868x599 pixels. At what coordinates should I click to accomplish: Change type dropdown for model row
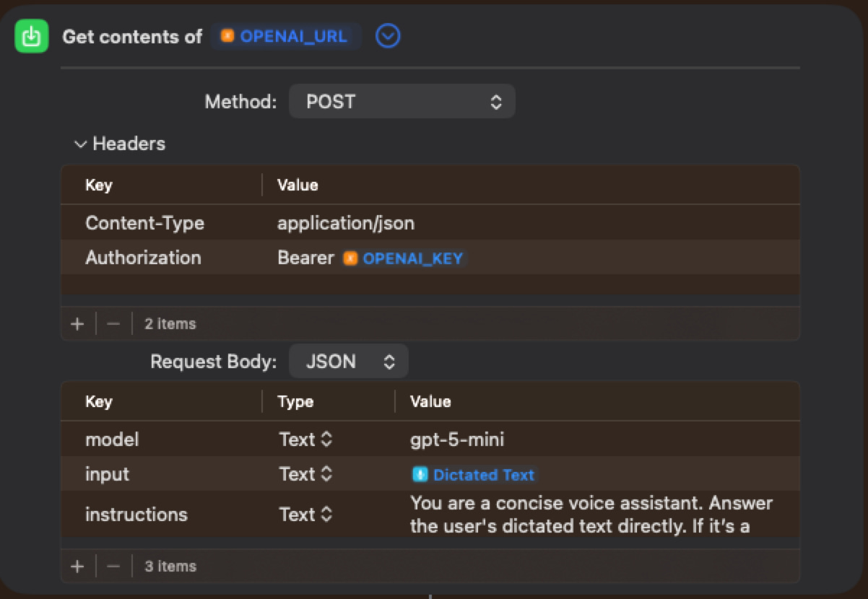pos(305,440)
